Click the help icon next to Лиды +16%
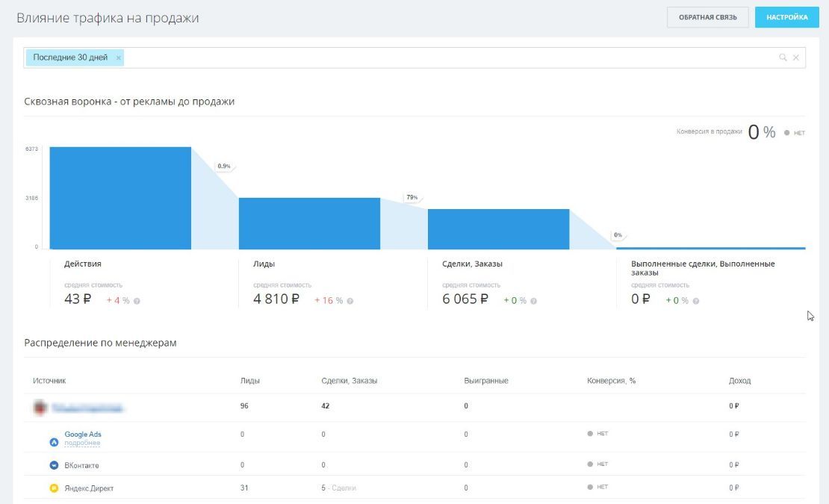The width and height of the screenshot is (829, 504). pos(350,301)
